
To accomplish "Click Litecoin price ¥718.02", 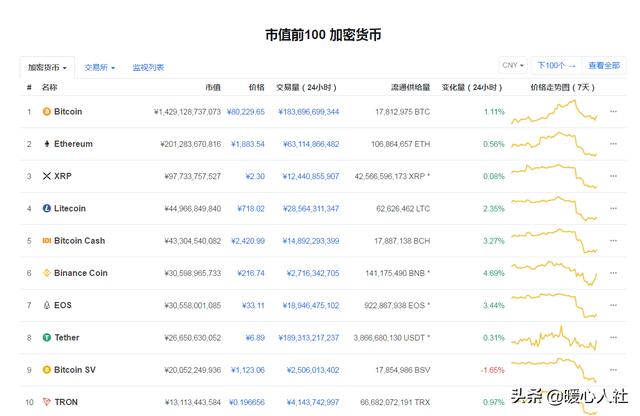I will pyautogui.click(x=251, y=208).
